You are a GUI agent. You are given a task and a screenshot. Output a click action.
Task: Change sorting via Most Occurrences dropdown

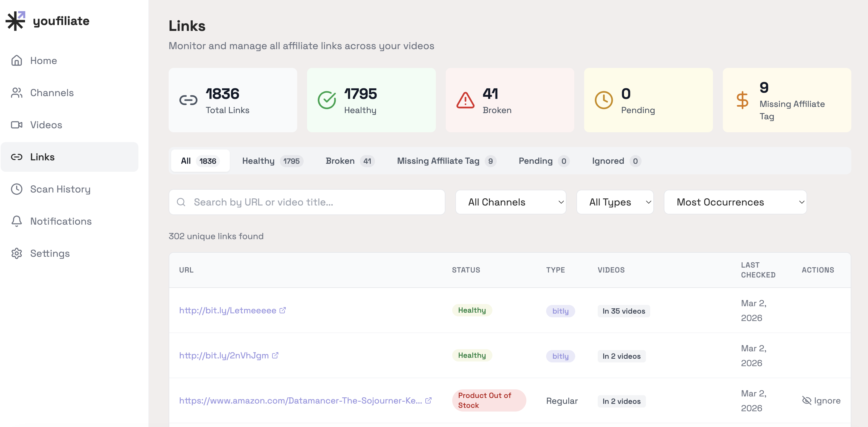[x=735, y=202]
